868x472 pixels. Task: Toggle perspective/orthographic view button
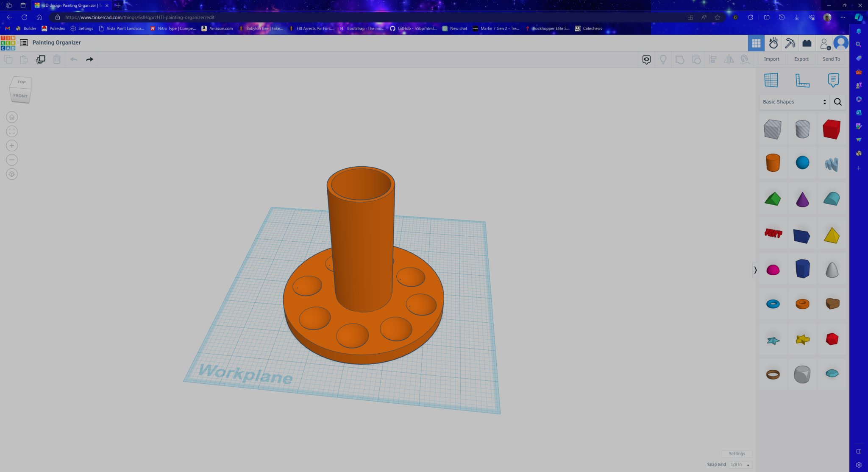(12, 174)
